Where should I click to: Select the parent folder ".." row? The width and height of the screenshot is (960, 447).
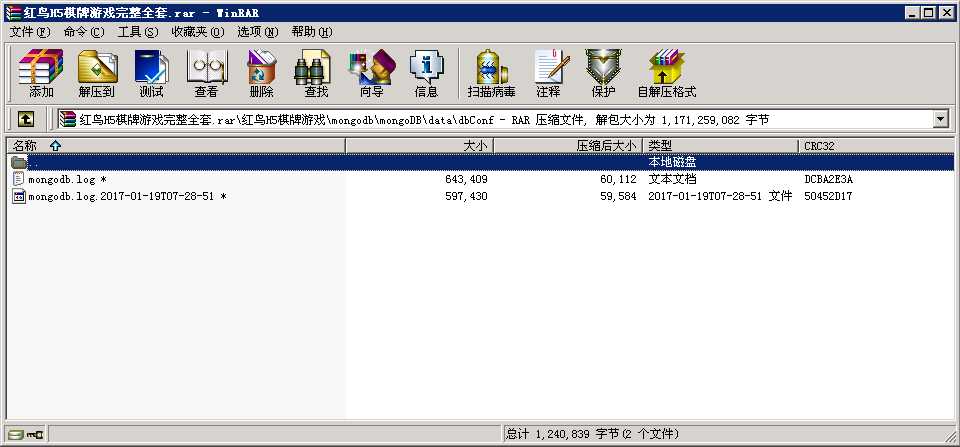pyautogui.click(x=34, y=162)
